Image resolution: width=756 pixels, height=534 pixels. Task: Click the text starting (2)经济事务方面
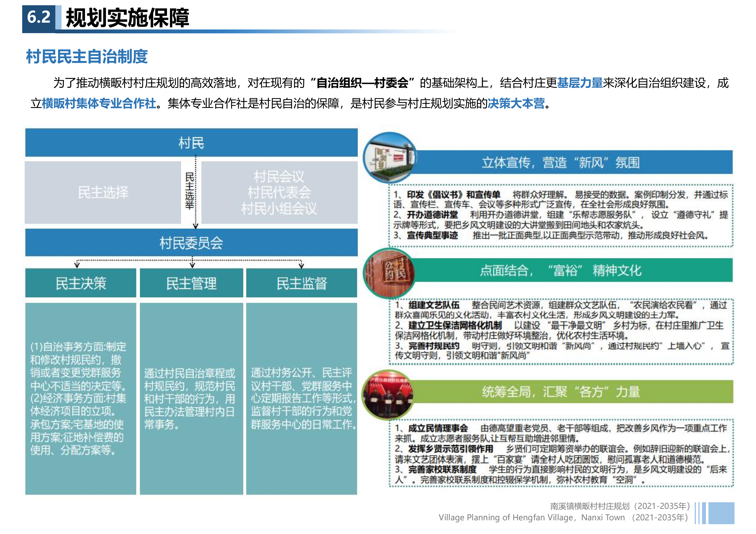(78, 424)
